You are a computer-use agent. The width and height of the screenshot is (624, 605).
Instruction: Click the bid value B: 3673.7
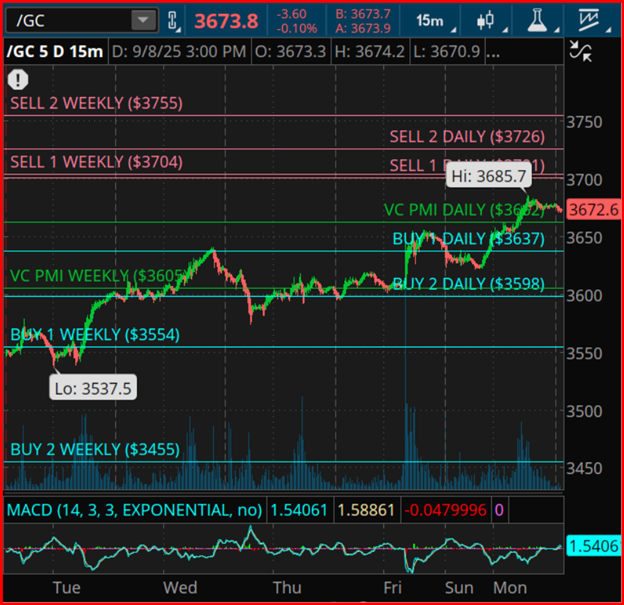[x=363, y=14]
